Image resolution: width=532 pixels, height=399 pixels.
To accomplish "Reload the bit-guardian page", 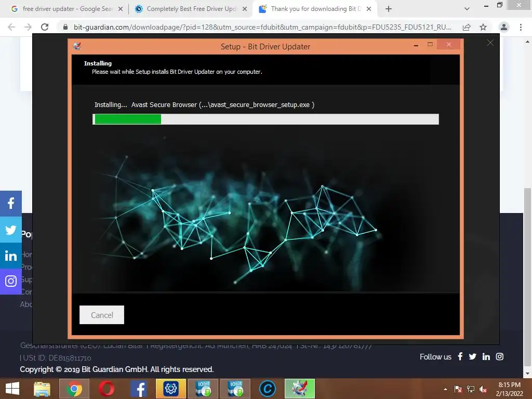I will pos(45,27).
